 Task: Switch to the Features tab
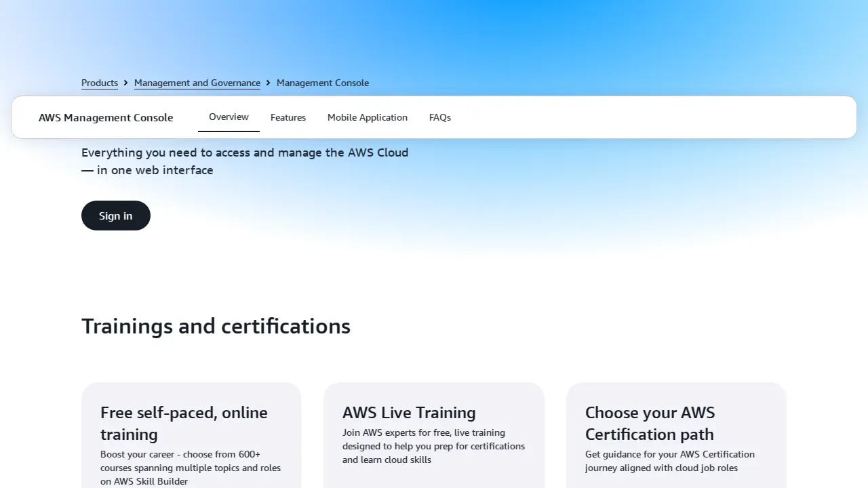click(x=288, y=117)
